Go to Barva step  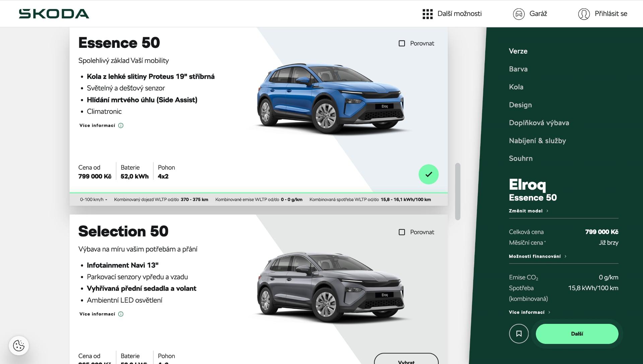pos(518,69)
